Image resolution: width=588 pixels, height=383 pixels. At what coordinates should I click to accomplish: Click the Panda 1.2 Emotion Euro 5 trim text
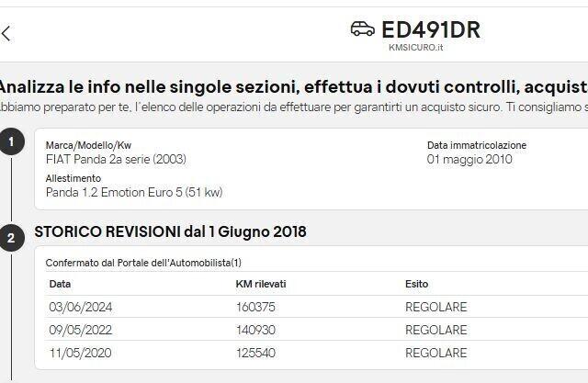(x=134, y=192)
